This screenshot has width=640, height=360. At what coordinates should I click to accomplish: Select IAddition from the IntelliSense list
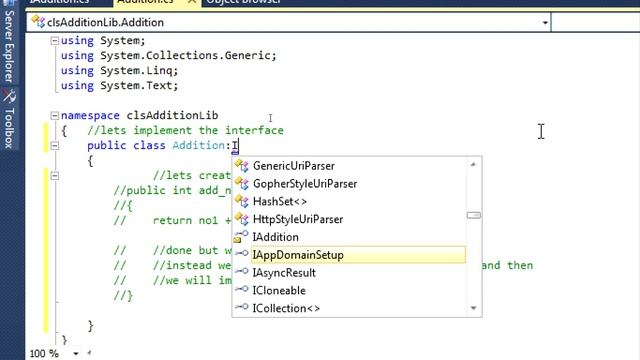(x=276, y=237)
